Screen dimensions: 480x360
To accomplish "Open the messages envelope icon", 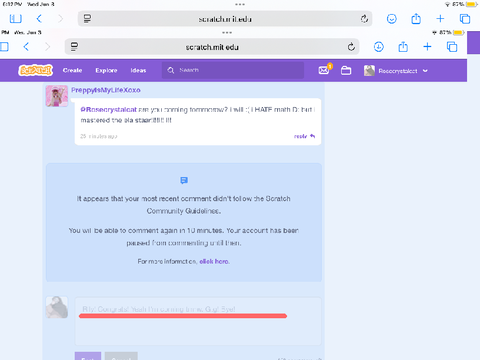I will coord(324,70).
